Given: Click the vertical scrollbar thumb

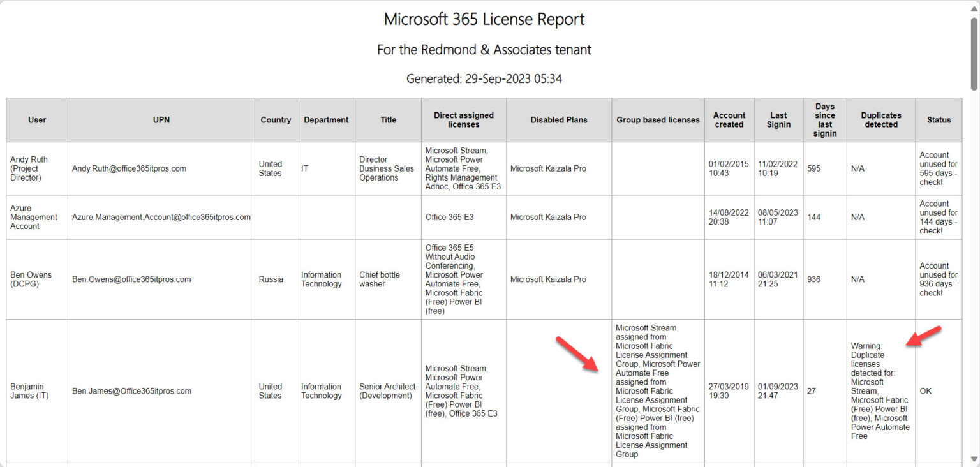Looking at the screenshot, I should tap(974, 51).
